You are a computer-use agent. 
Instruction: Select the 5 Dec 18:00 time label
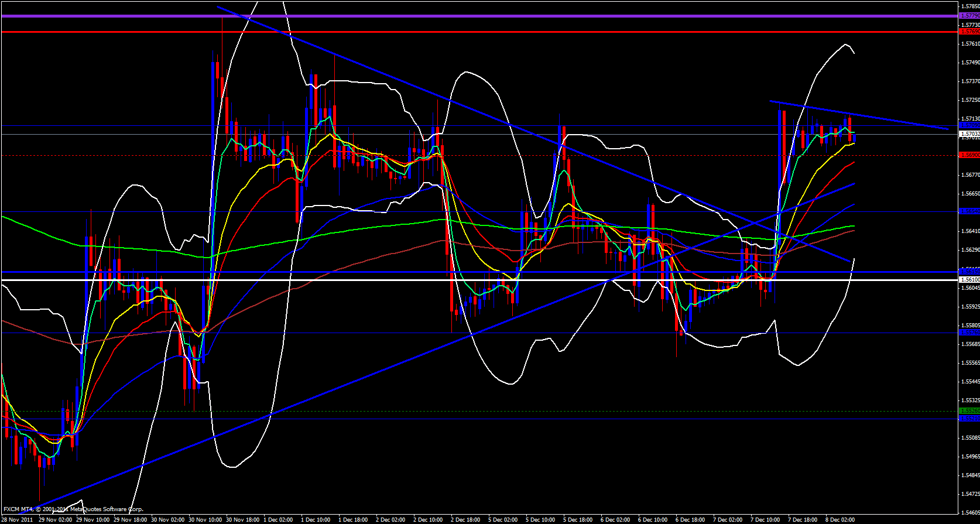click(x=578, y=519)
